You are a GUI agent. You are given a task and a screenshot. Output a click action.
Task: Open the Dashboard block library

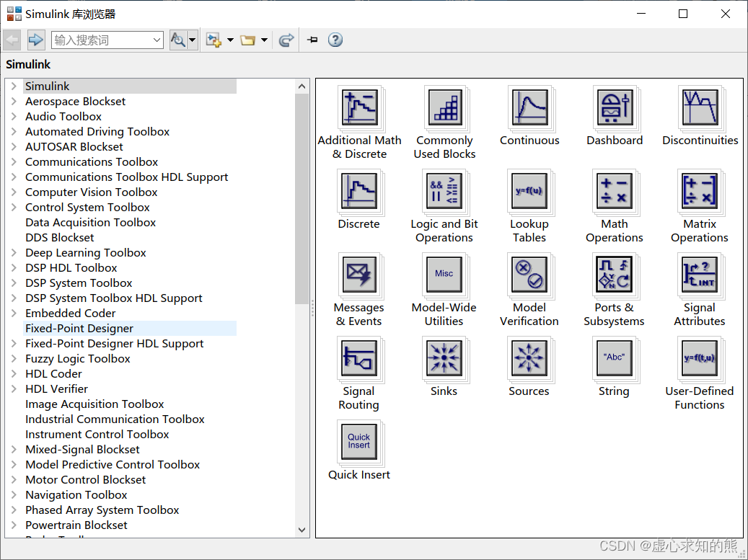[x=615, y=107]
